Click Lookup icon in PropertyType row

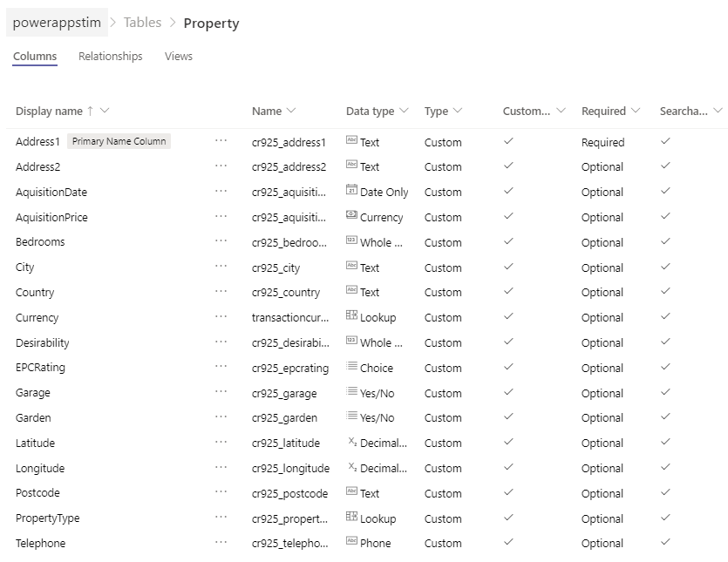(x=351, y=517)
